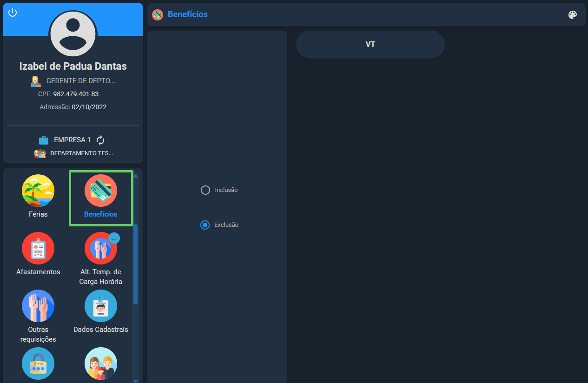
Task: Open the family dependents icon
Action: pyautogui.click(x=101, y=363)
